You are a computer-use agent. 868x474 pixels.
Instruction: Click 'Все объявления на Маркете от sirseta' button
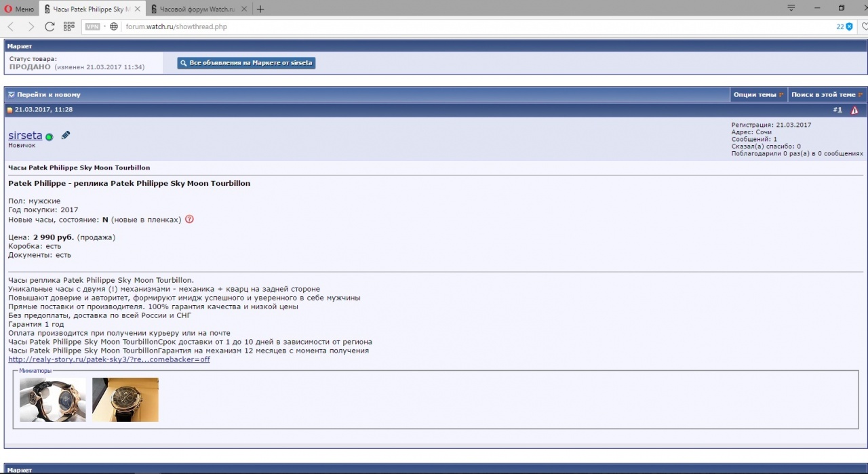246,63
